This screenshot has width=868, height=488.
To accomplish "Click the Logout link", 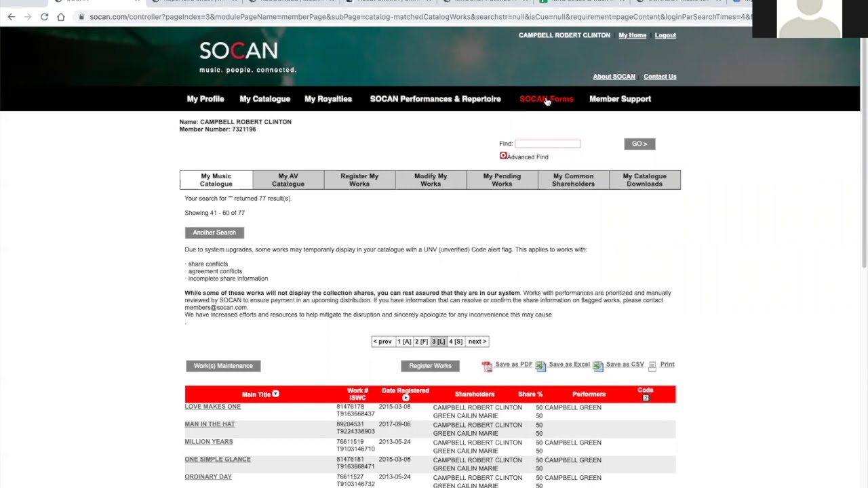I will (665, 35).
